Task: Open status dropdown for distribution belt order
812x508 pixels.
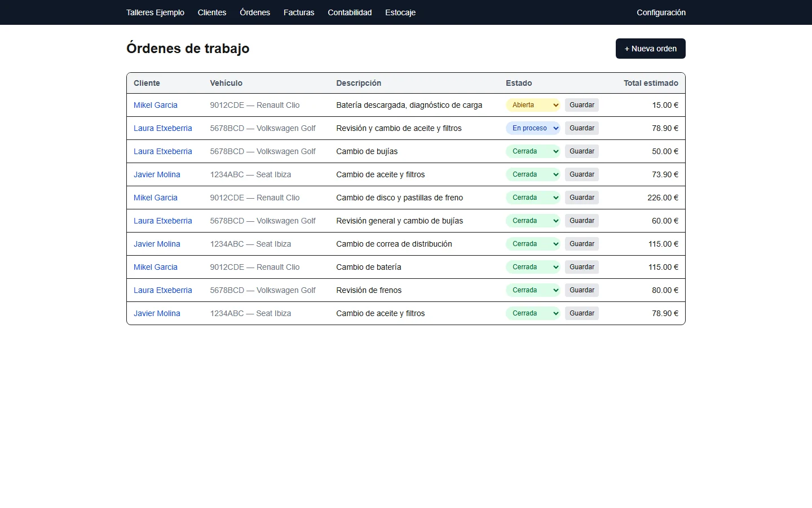Action: point(533,244)
